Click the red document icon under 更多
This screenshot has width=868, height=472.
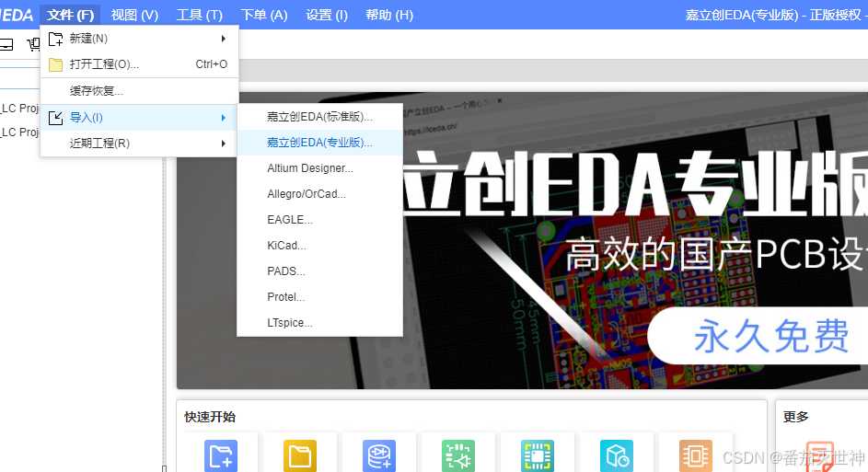click(x=820, y=456)
